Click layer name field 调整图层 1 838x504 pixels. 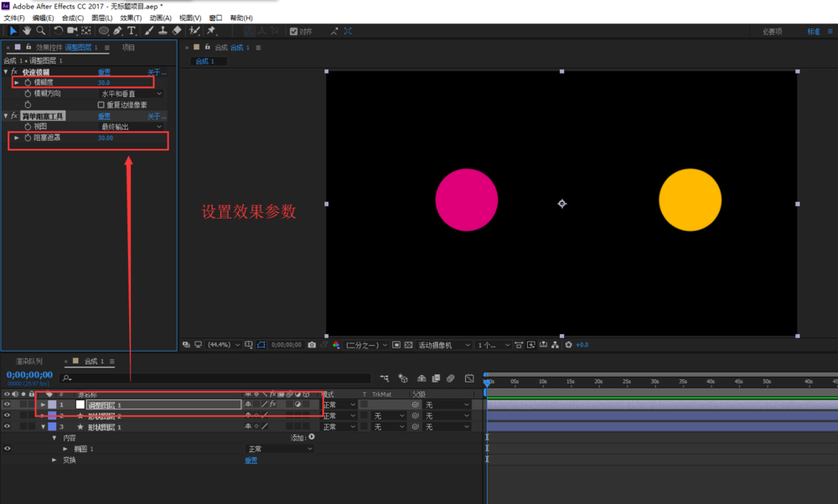163,404
